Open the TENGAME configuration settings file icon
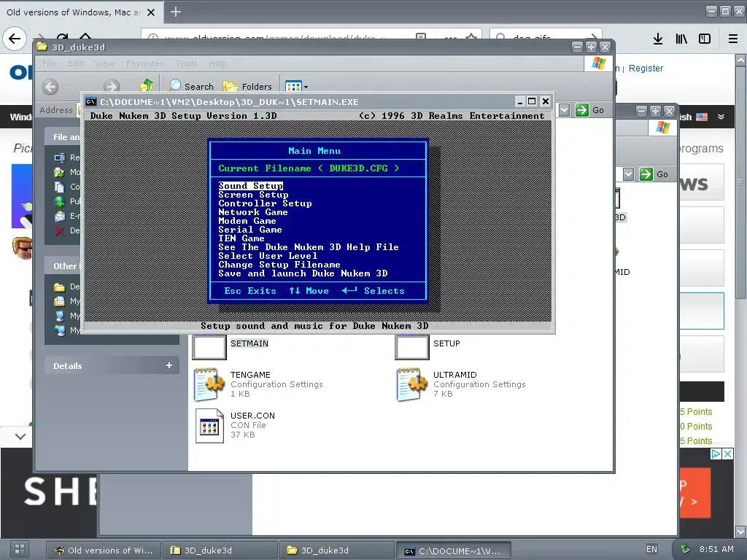This screenshot has height=560, width=747. (x=209, y=384)
